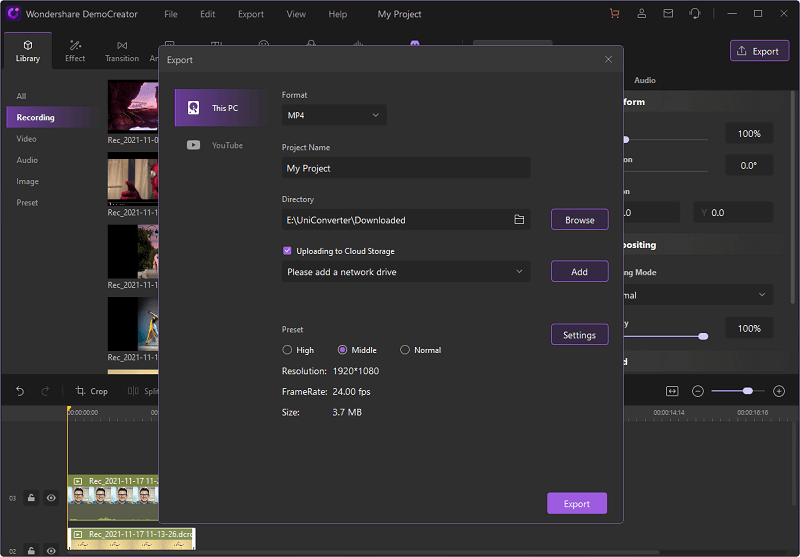Screen dimensions: 800x557
Task: Select the Crop tool
Action: (92, 391)
